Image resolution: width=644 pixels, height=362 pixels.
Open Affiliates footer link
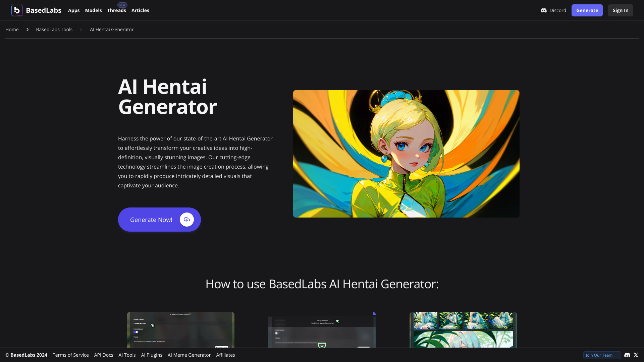point(225,355)
